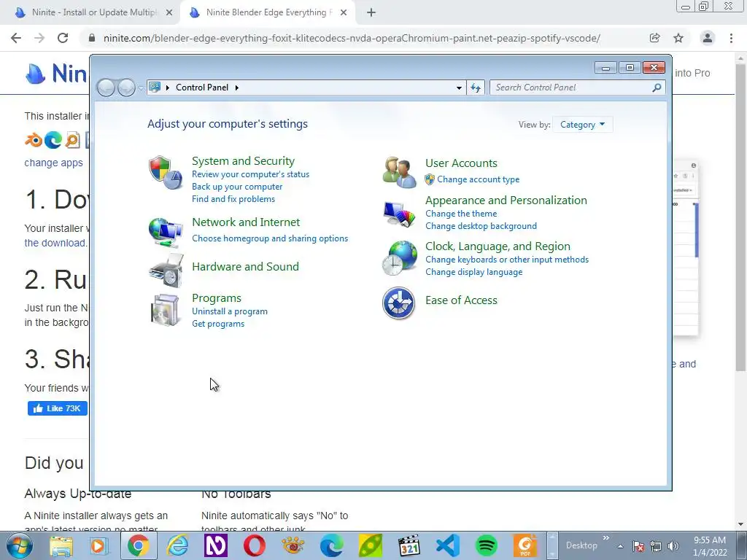The width and height of the screenshot is (747, 560).
Task: Click the Control Panel refresh button
Action: [x=476, y=87]
